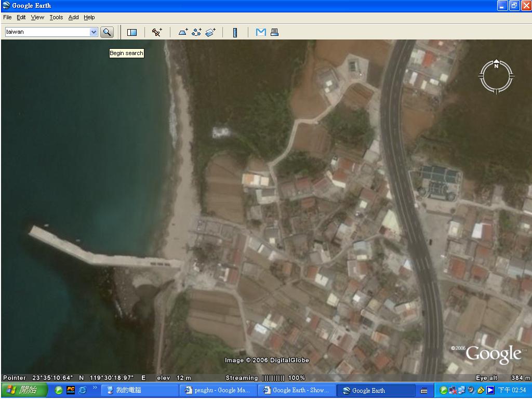
Task: Toggle the sidebar panel icon
Action: pyautogui.click(x=132, y=32)
